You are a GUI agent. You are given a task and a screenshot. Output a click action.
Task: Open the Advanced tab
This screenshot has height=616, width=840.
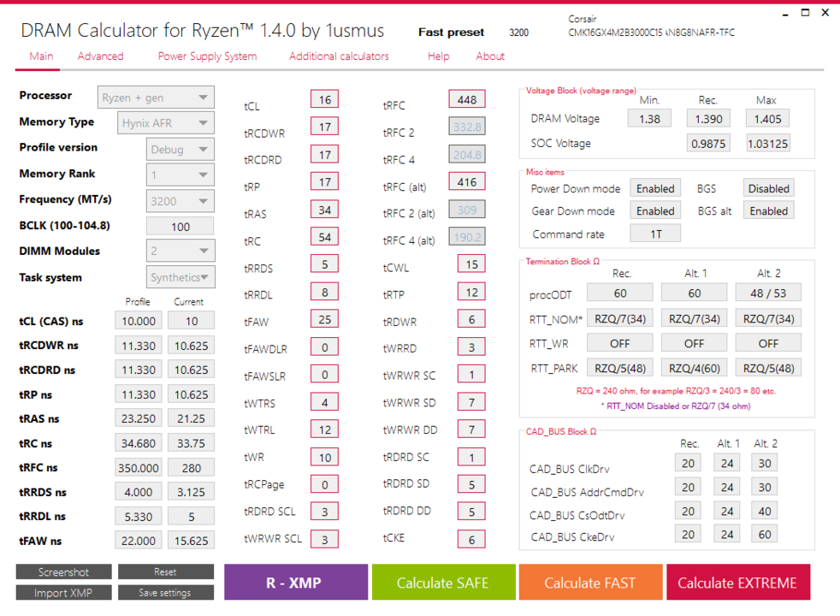pyautogui.click(x=100, y=56)
